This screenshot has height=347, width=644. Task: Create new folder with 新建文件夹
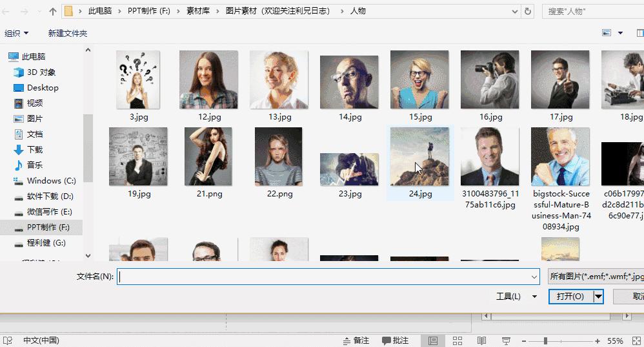pyautogui.click(x=67, y=34)
